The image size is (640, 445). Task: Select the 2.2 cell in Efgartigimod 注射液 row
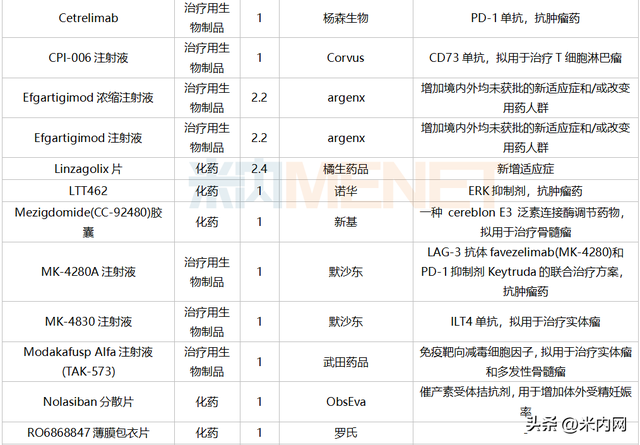coord(259,138)
